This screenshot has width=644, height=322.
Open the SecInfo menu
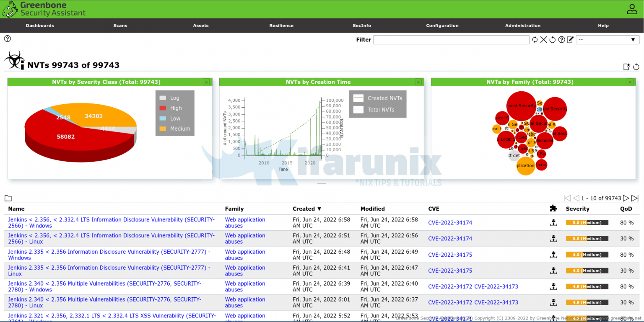362,26
